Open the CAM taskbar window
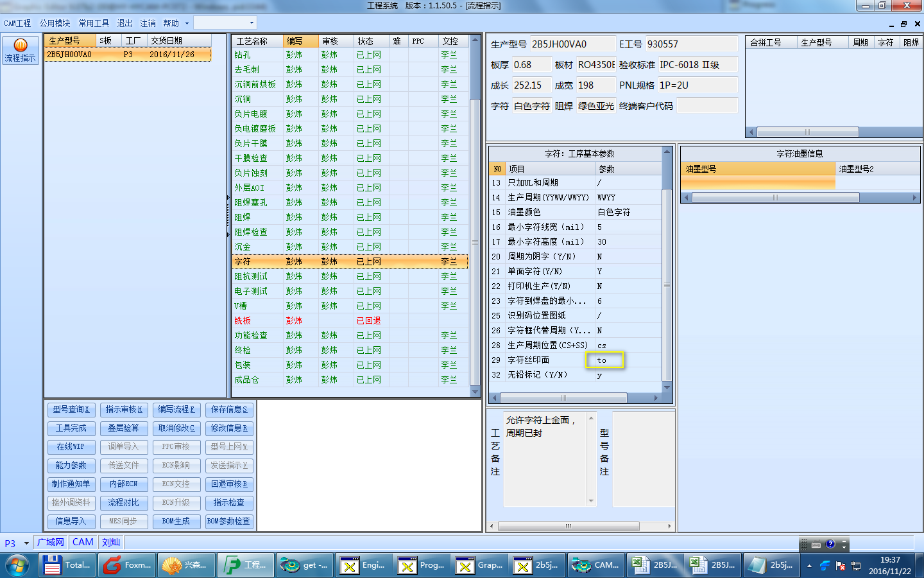The height and width of the screenshot is (578, 924). (595, 565)
